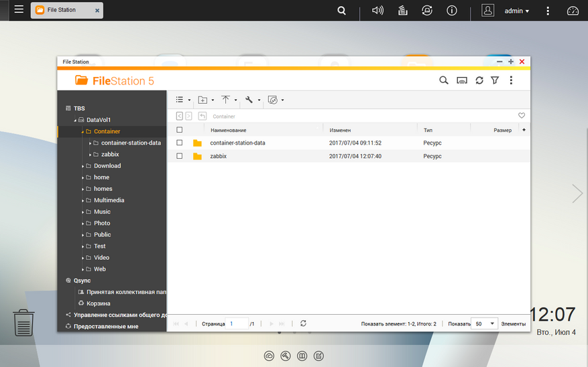Image resolution: width=588 pixels, height=367 pixels.
Task: Open the main hamburger menu
Action: coord(19,9)
